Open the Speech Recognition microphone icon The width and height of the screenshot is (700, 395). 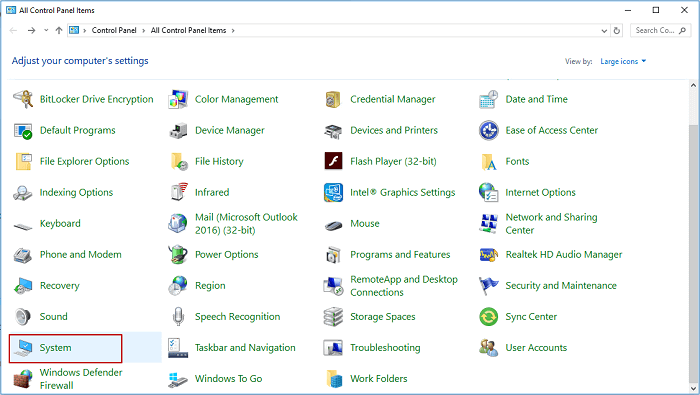tap(178, 316)
